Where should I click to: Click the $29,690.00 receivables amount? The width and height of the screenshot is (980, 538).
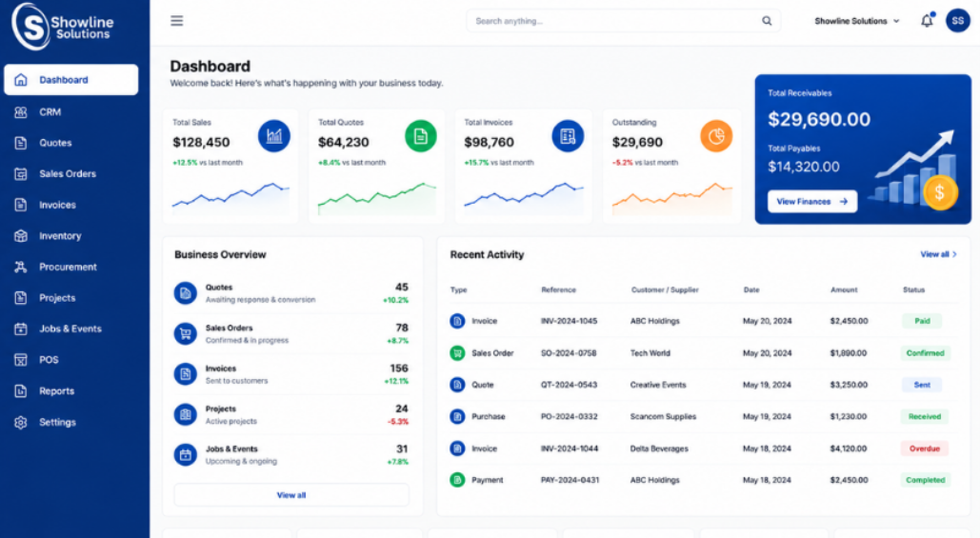click(x=819, y=119)
